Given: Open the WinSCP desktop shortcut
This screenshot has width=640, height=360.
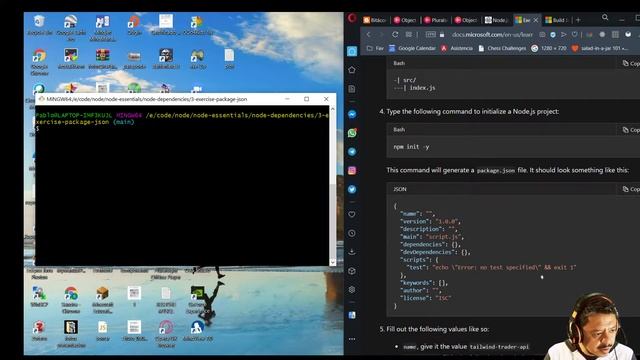Looking at the screenshot, I should (x=39, y=296).
